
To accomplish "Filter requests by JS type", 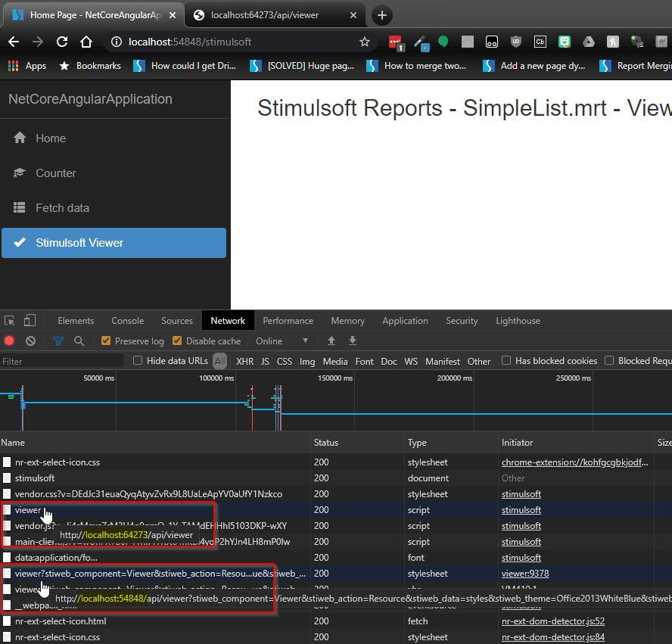I will 265,361.
